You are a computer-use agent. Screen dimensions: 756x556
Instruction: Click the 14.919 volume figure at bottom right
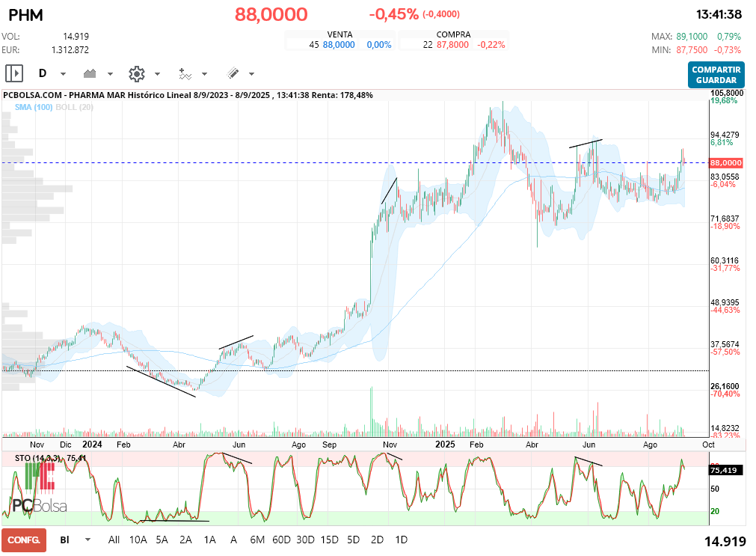725,542
